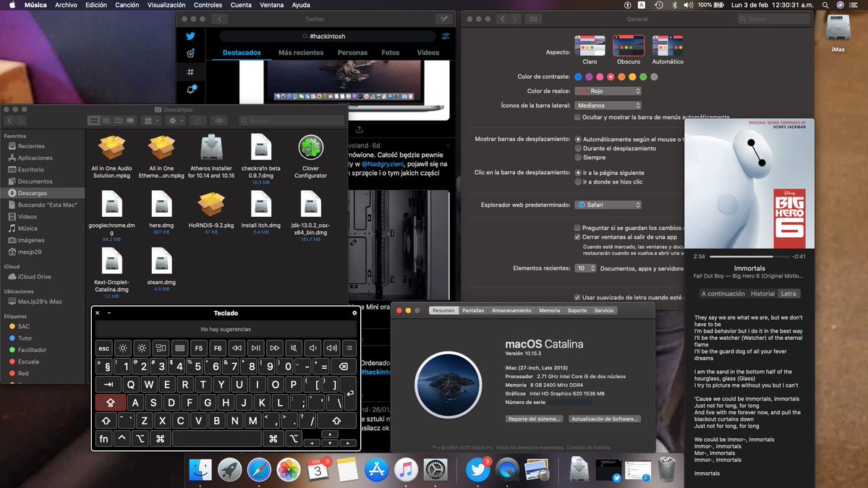This screenshot has width=868, height=488.
Task: Tap the caps lock key highlighted in red
Action: click(x=110, y=403)
